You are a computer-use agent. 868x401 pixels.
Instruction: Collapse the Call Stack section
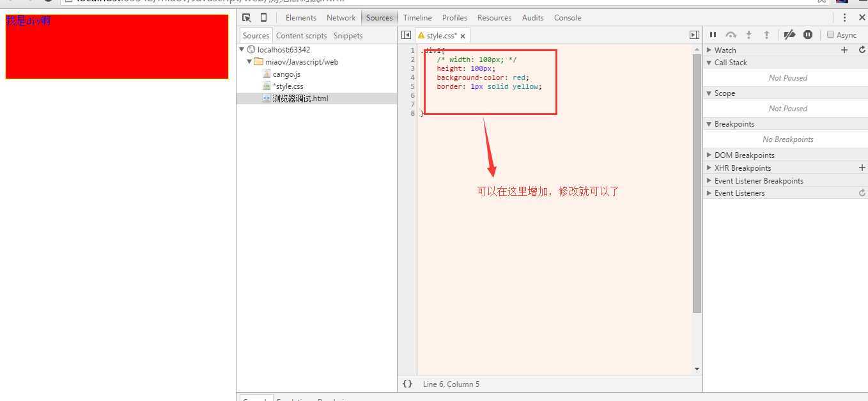click(x=709, y=63)
